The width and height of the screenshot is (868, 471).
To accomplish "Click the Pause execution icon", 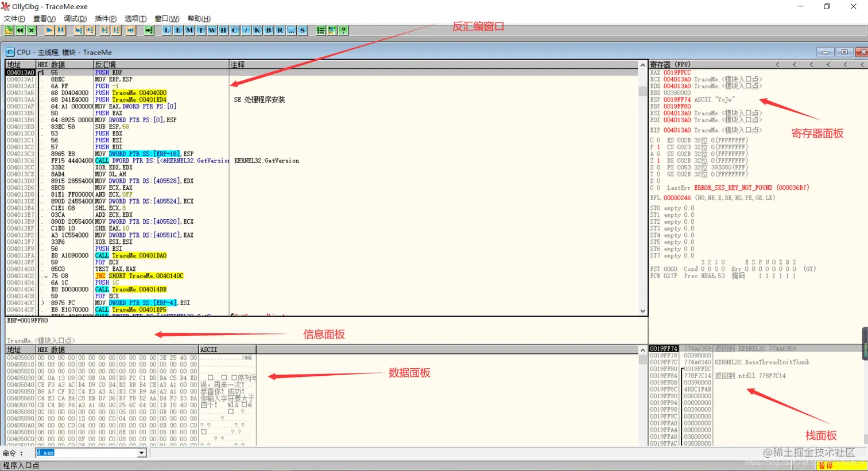I will point(61,30).
